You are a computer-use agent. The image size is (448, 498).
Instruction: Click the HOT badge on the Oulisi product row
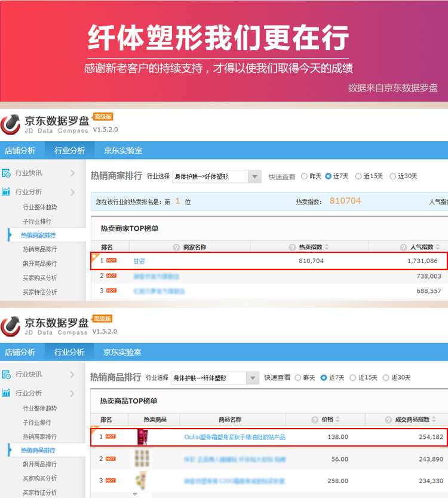[111, 436]
